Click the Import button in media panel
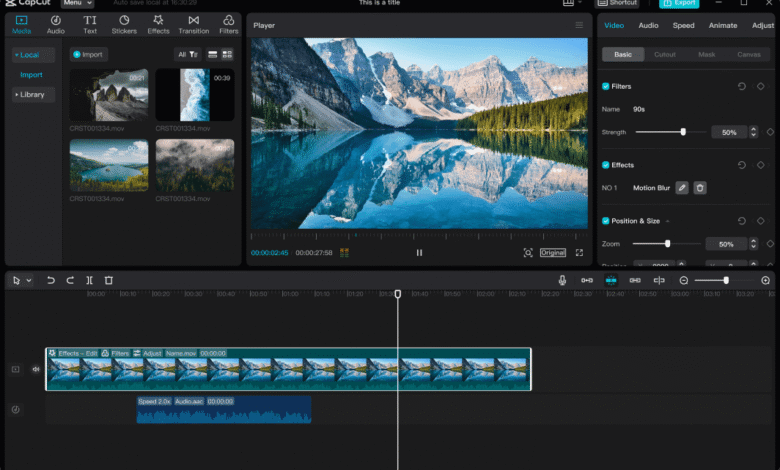The image size is (780, 470). point(89,54)
